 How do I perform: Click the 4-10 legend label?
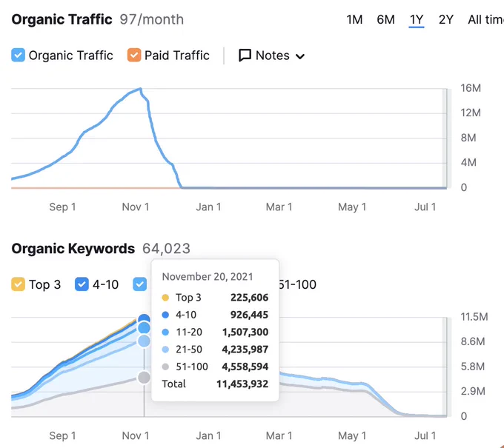pyautogui.click(x=105, y=284)
